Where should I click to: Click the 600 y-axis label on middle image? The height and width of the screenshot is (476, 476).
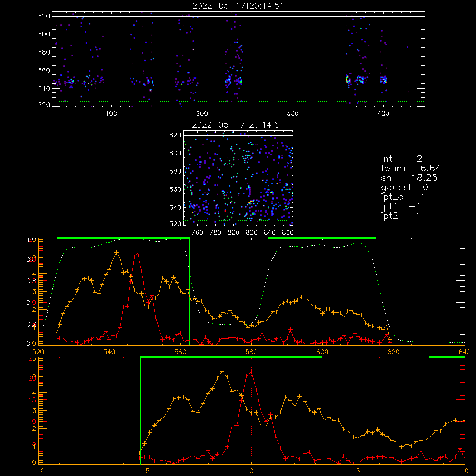(x=176, y=153)
